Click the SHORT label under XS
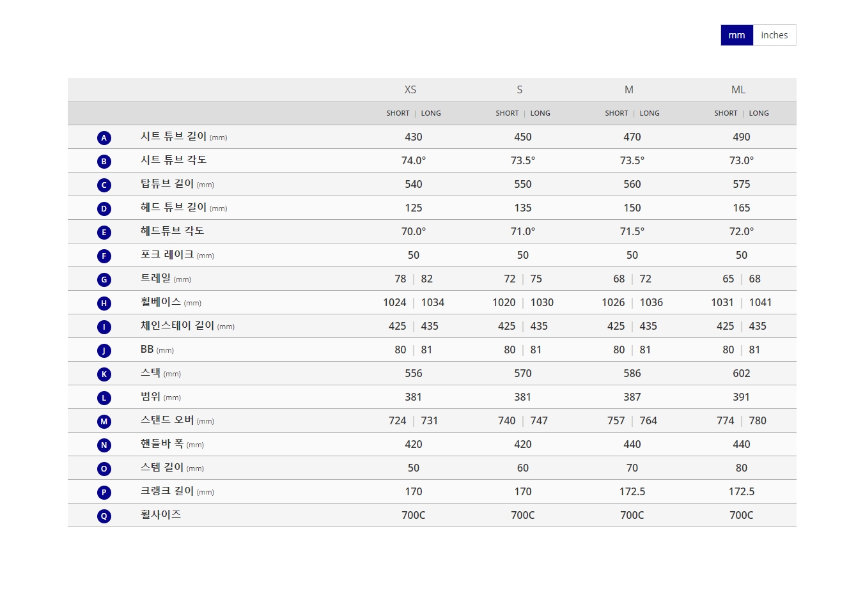Viewport: 865px width, 616px height. click(x=398, y=113)
